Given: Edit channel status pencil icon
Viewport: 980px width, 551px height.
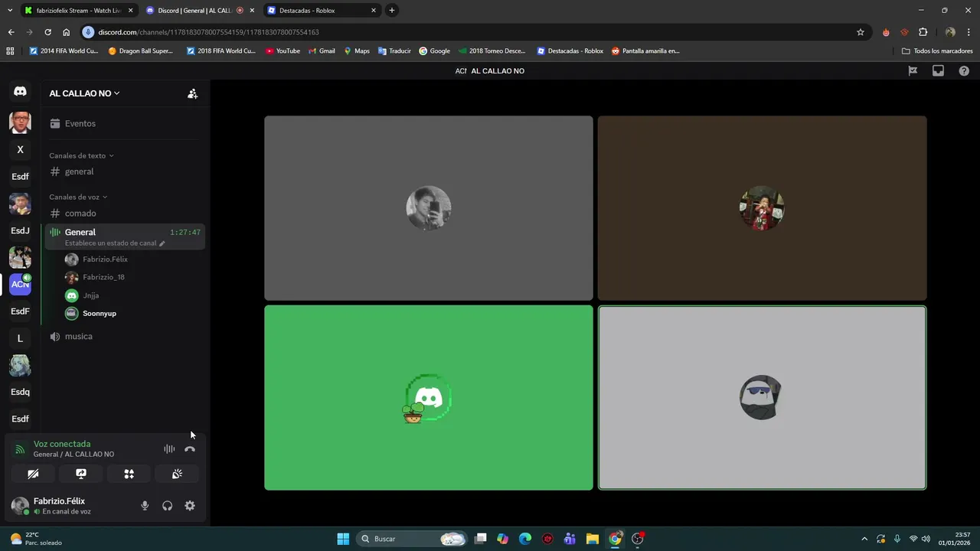Looking at the screenshot, I should click(162, 243).
